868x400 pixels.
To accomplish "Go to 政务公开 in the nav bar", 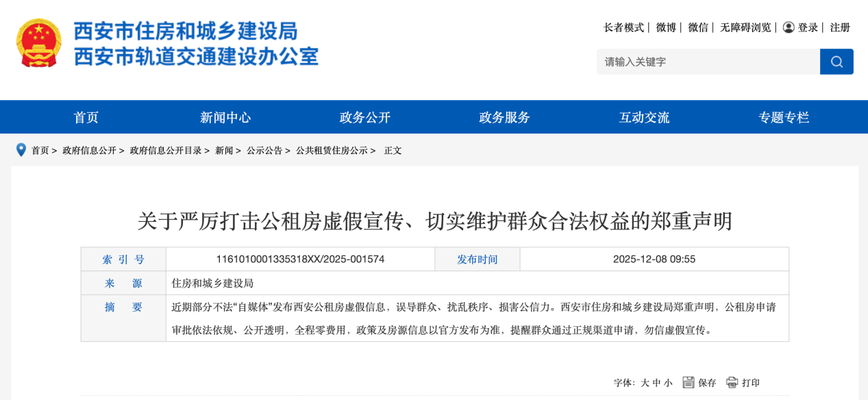I will (x=365, y=117).
